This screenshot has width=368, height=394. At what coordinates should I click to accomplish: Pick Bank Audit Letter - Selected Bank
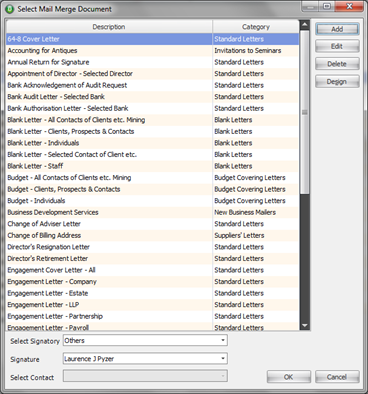pyautogui.click(x=152, y=97)
